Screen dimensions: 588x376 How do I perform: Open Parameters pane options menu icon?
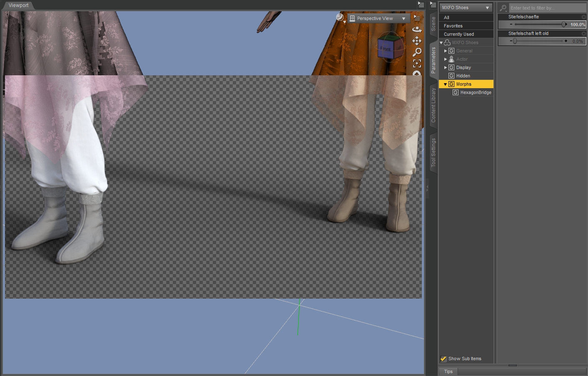point(433,5)
